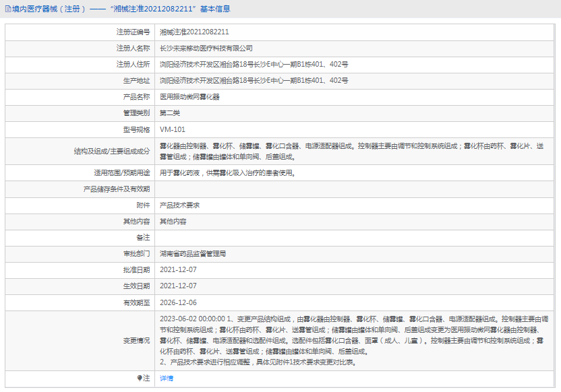561x392 pixels.
Task: Click the 型号规格 label
Action: click(x=137, y=130)
